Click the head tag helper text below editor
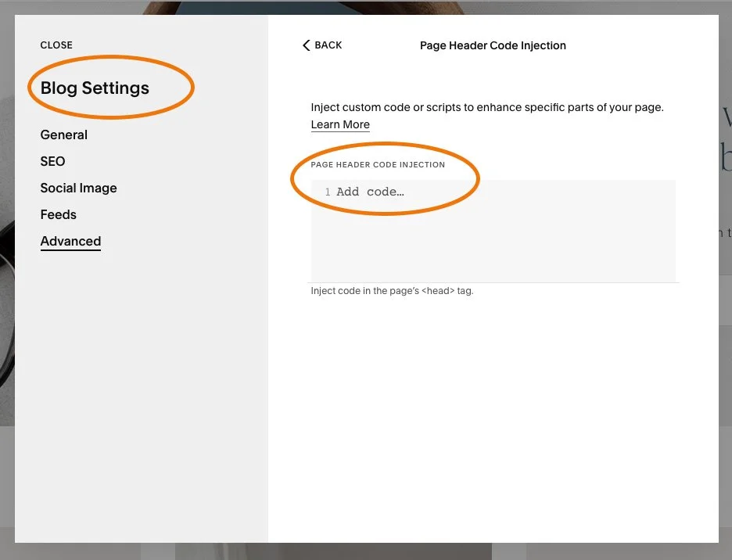 [393, 290]
